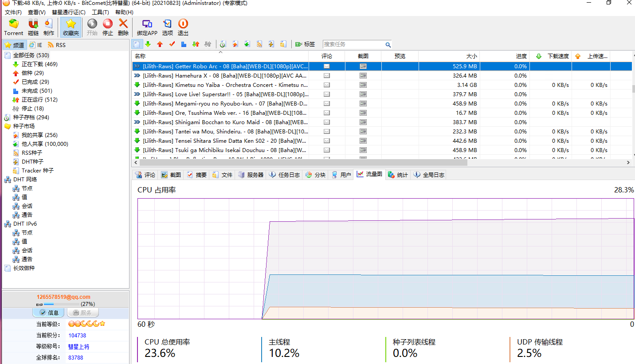This screenshot has height=364, width=635.
Task: Click the clock torrent archive filter icon
Action: click(223, 44)
